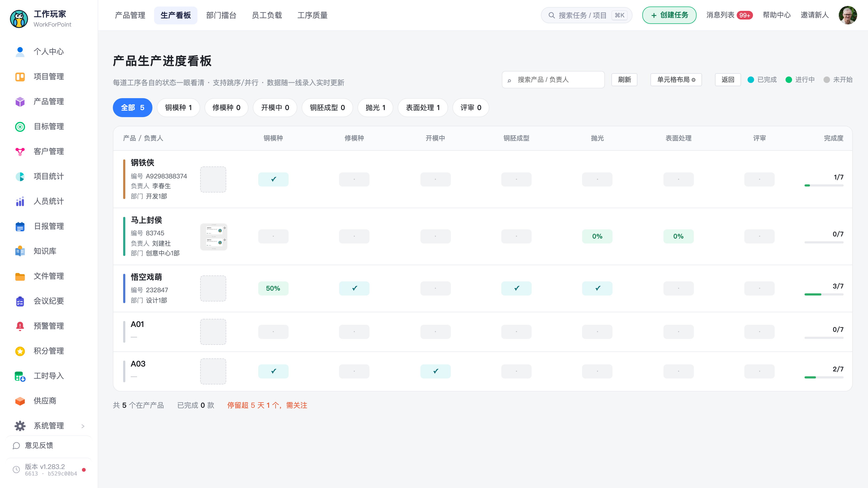
Task: Click the 会议纪要 clipboard icon
Action: 20,301
